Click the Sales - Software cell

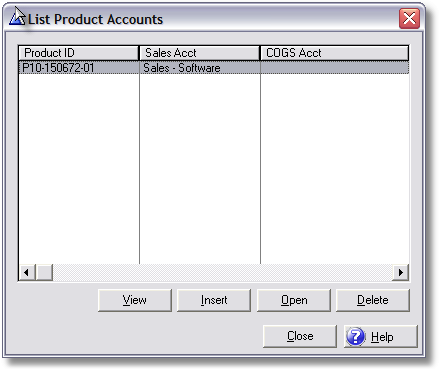(200, 67)
